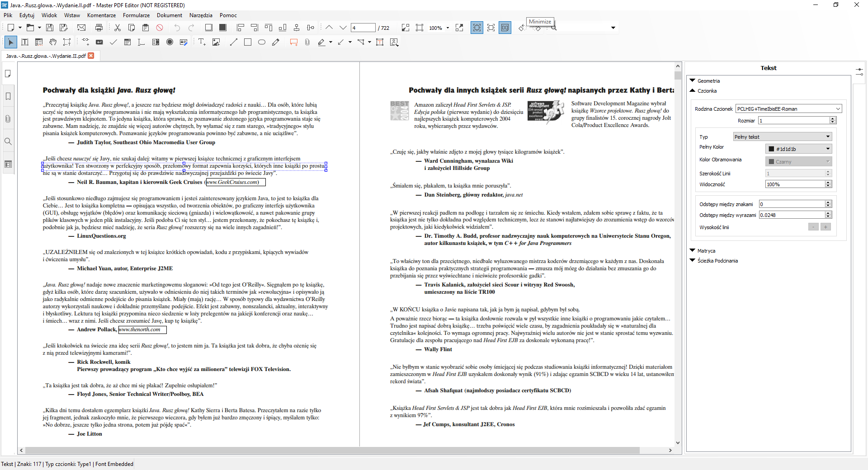Open the Formularze menu
Viewport: 868px width, 470px height.
[136, 15]
